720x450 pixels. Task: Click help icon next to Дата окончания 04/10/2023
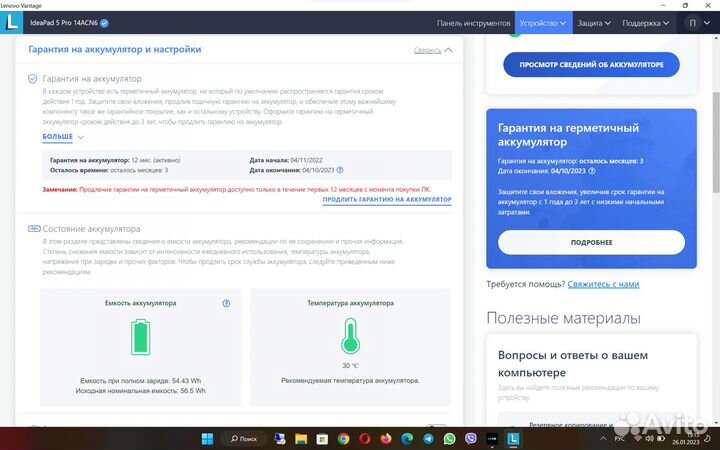(340, 170)
